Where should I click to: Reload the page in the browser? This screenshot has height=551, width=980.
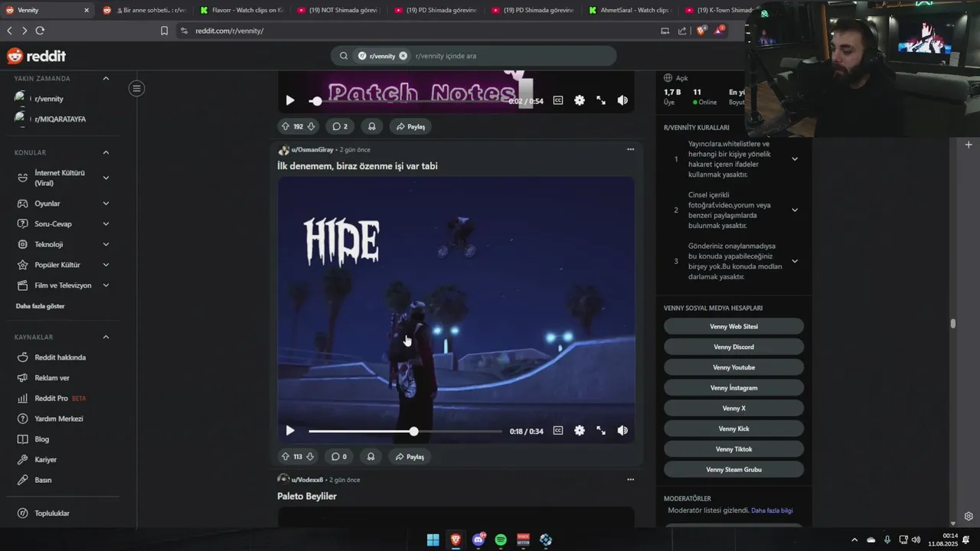tap(40, 31)
